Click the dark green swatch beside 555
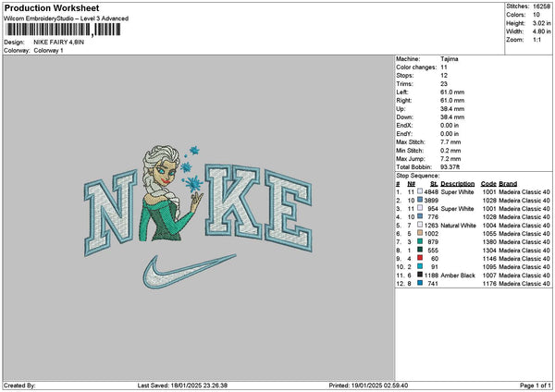This screenshot has height=392, width=555. click(x=420, y=251)
